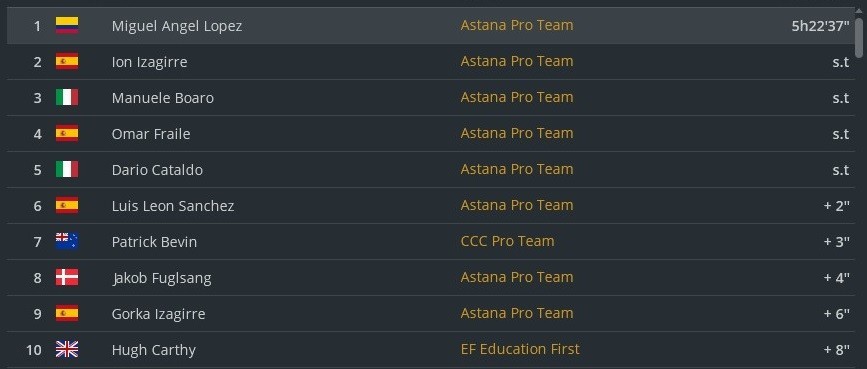Click Astana Pro Team beside Jakob Fuglsang
The image size is (867, 369).
click(x=517, y=277)
